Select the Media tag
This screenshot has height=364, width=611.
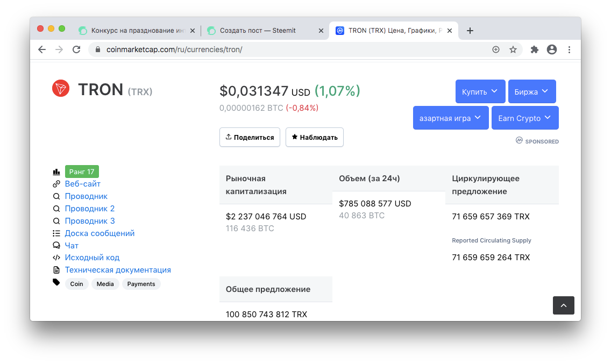105,284
